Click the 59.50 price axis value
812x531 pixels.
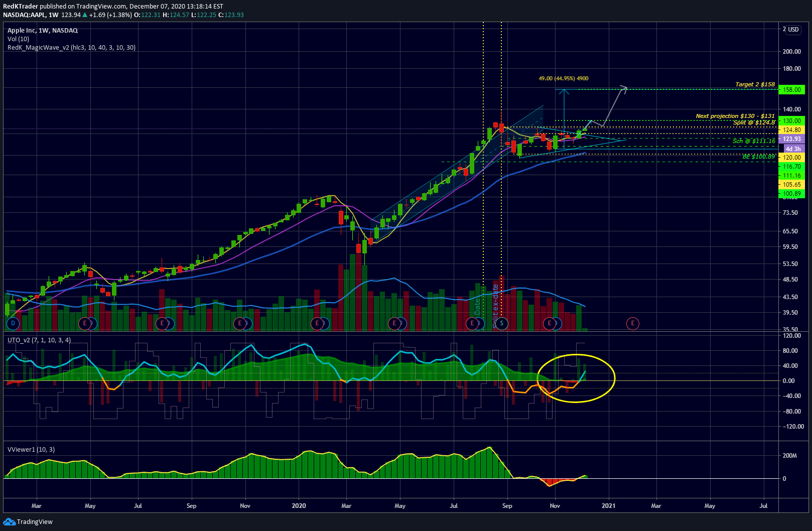click(x=790, y=247)
